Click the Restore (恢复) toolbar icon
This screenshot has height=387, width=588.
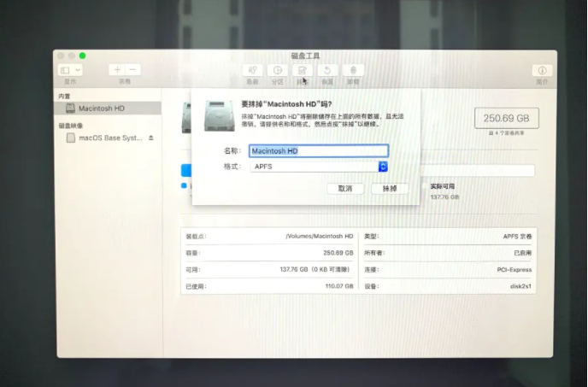[326, 70]
